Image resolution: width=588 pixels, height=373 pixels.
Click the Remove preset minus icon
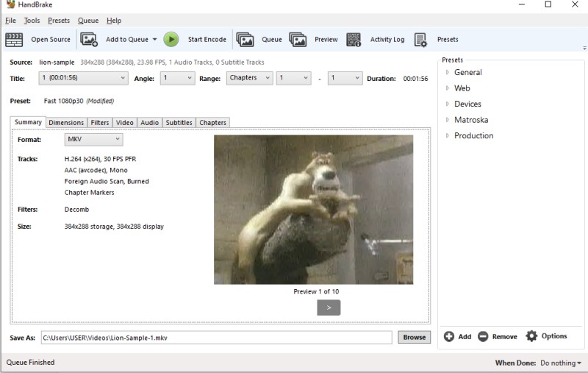[x=483, y=336]
